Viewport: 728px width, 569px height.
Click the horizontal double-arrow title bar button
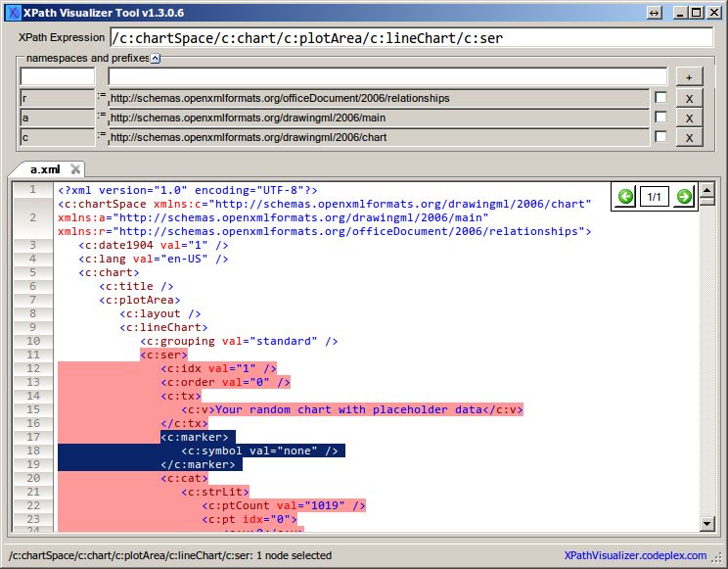pos(655,13)
